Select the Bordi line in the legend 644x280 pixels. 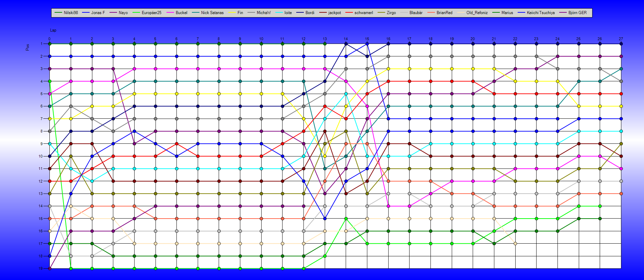click(305, 13)
